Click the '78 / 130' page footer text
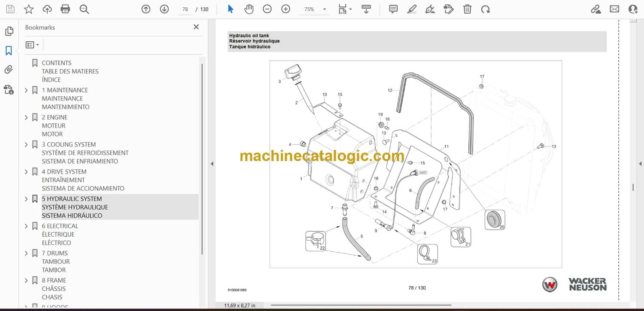This screenshot has width=644, height=311. click(x=417, y=288)
